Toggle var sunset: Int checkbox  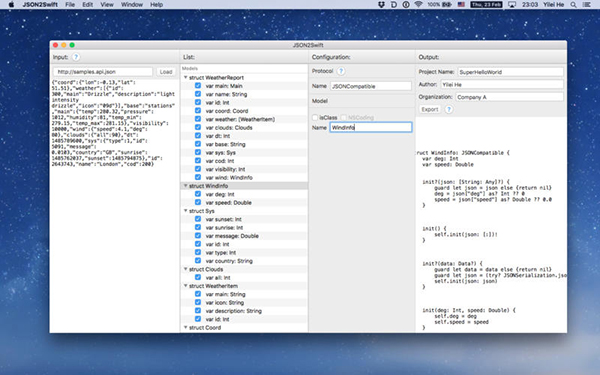(198, 219)
